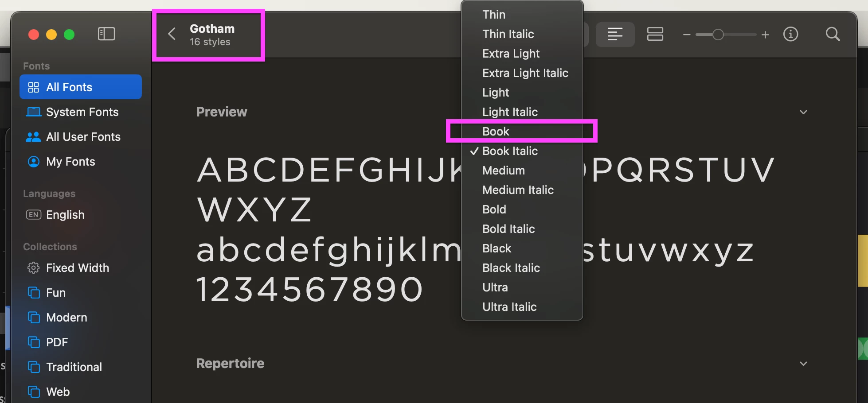
Task: Choose the Black style
Action: pos(522,248)
